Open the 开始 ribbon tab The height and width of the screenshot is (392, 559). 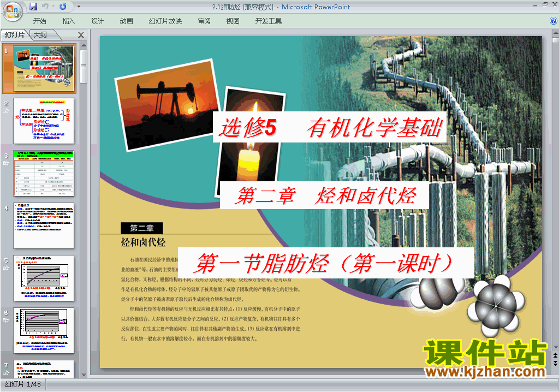39,21
